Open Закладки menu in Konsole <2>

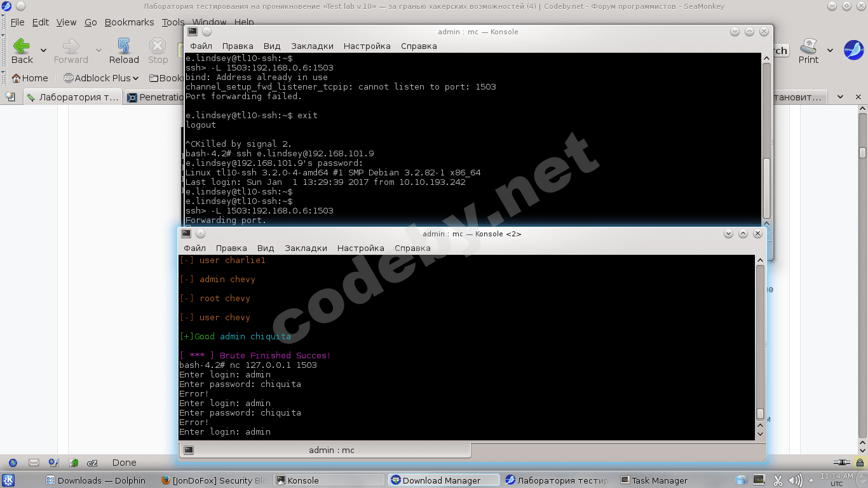306,248
